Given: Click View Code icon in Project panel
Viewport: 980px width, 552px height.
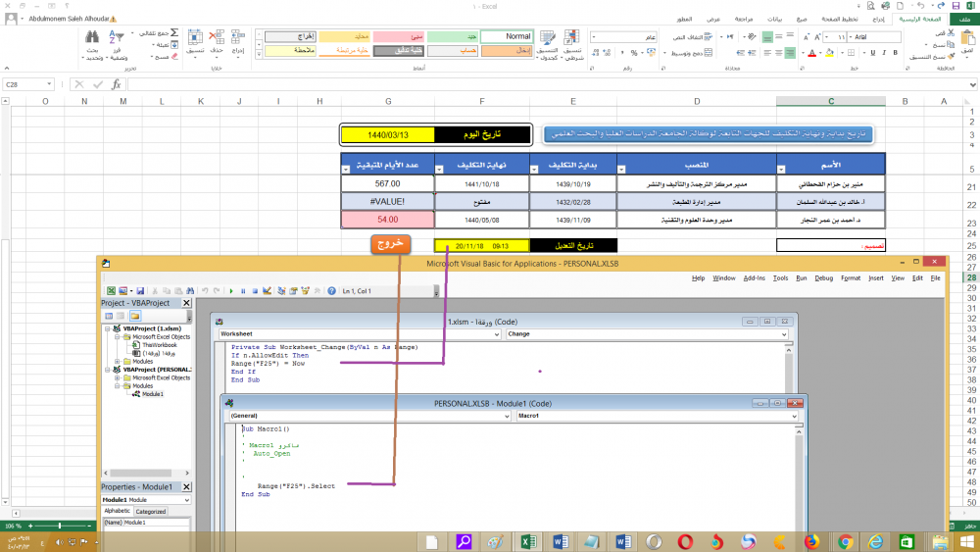Looking at the screenshot, I should (109, 317).
